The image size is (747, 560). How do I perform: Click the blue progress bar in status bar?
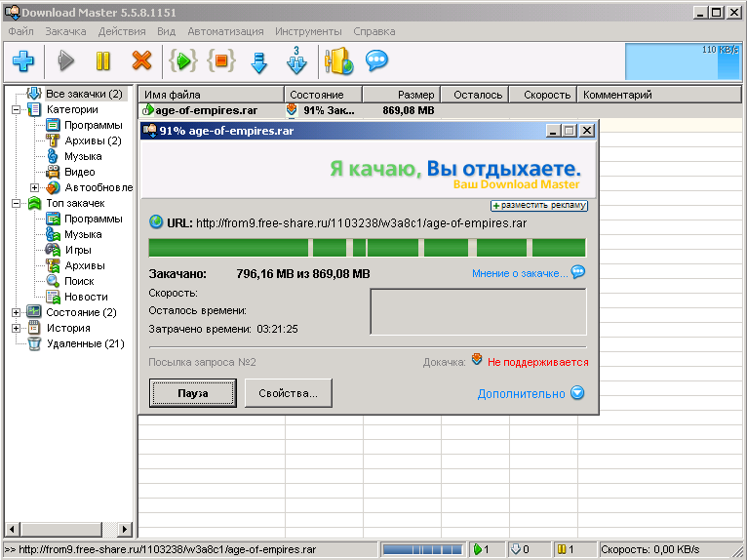[422, 550]
